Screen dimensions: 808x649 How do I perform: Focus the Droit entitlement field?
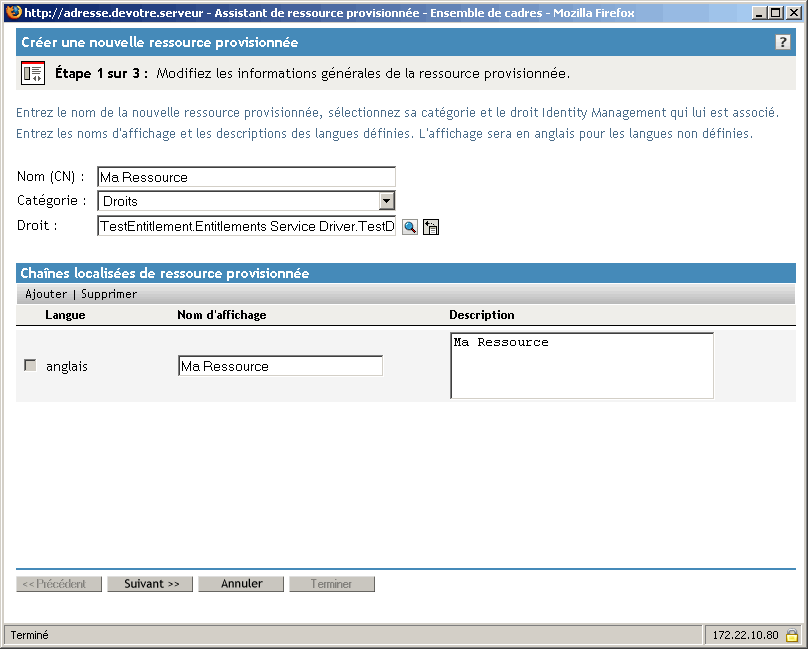246,226
